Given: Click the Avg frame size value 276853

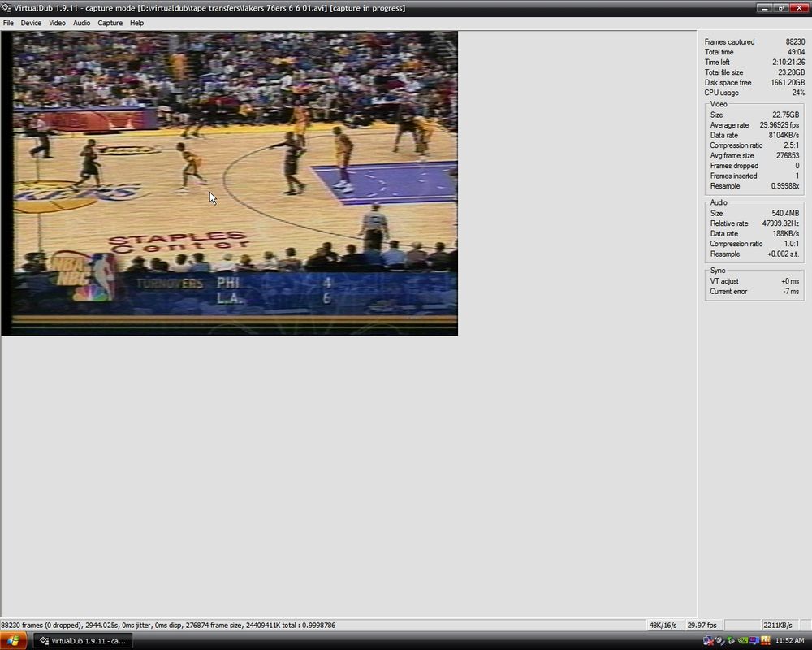Looking at the screenshot, I should click(x=788, y=155).
